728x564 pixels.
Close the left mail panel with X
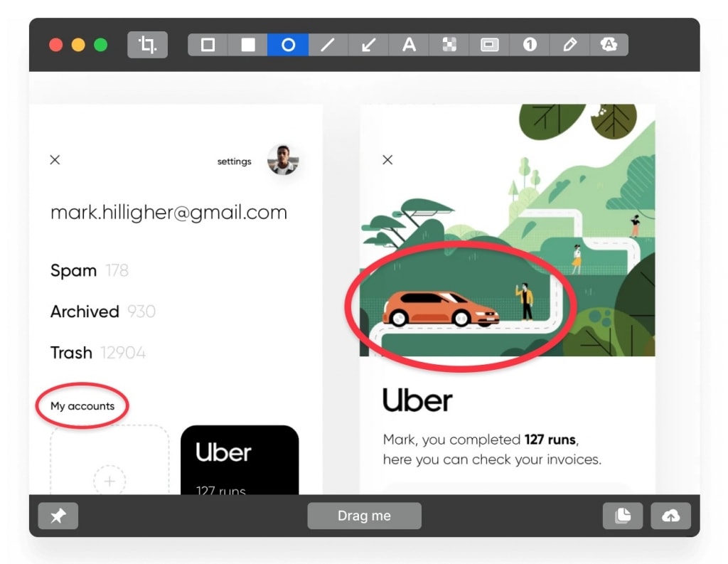(x=55, y=160)
